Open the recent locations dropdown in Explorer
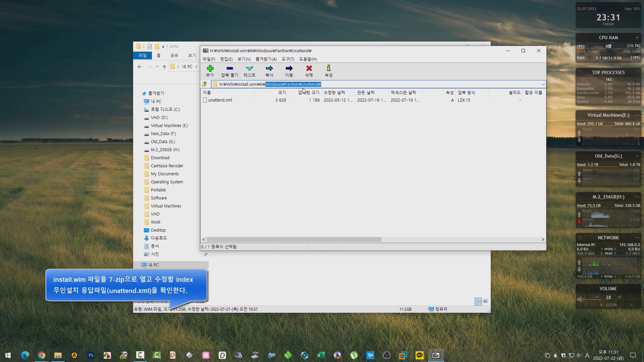 pyautogui.click(x=157, y=67)
